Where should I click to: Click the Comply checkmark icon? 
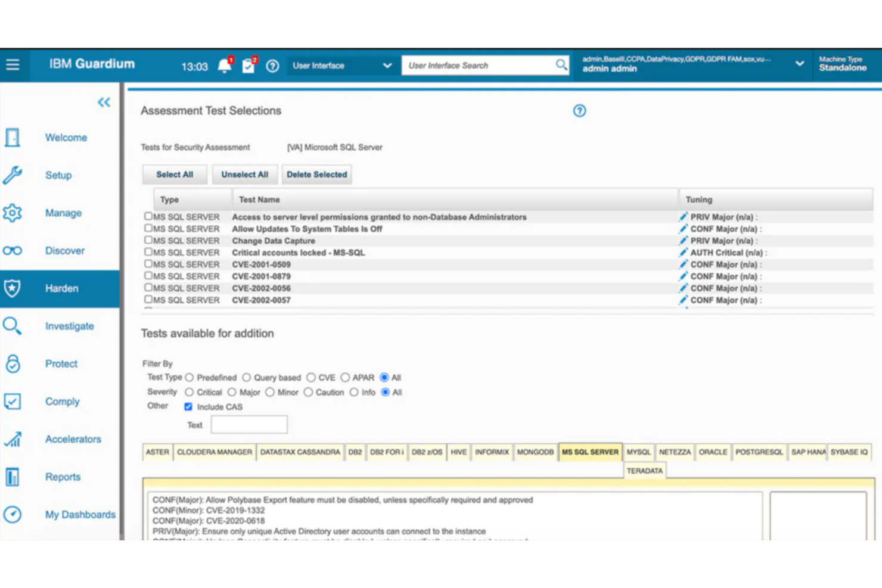(13, 402)
